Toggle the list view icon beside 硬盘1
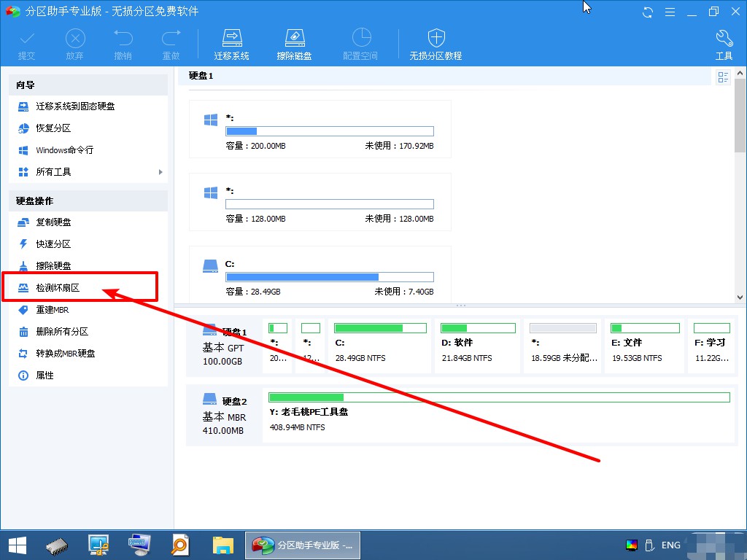 [x=723, y=77]
